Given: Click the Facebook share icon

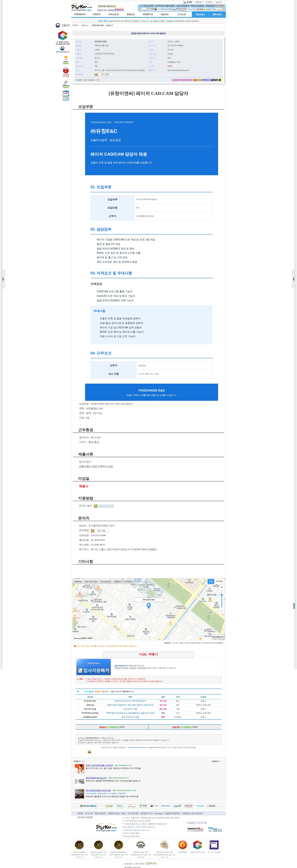Looking at the screenshot, I should [x=217, y=80].
